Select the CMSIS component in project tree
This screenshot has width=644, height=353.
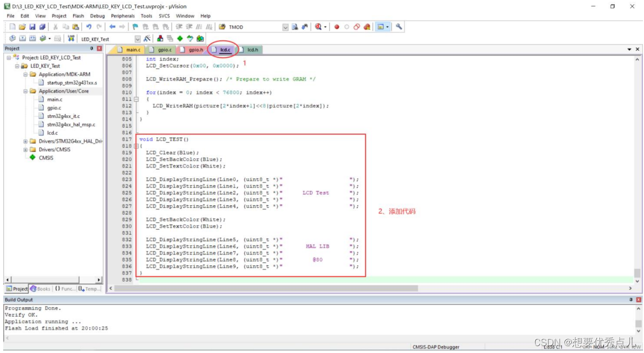(46, 158)
